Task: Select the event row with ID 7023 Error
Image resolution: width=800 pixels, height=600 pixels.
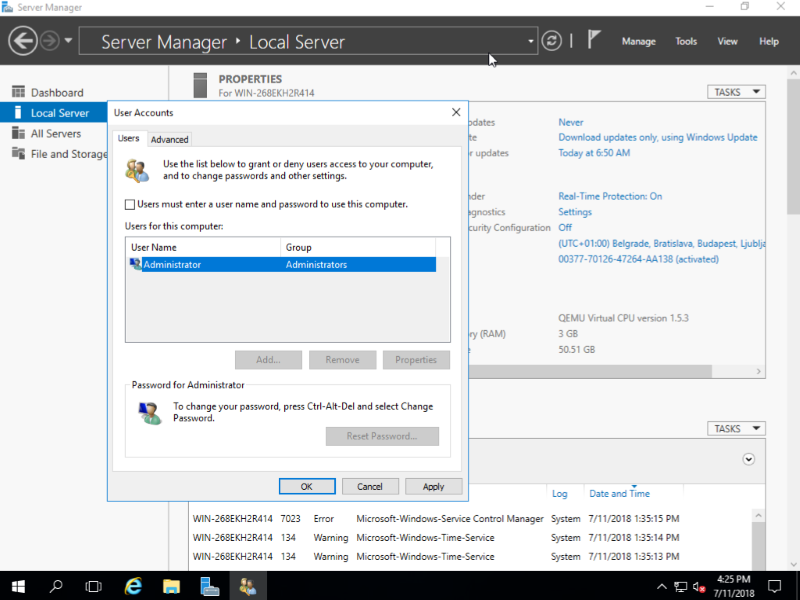Action: tap(436, 518)
